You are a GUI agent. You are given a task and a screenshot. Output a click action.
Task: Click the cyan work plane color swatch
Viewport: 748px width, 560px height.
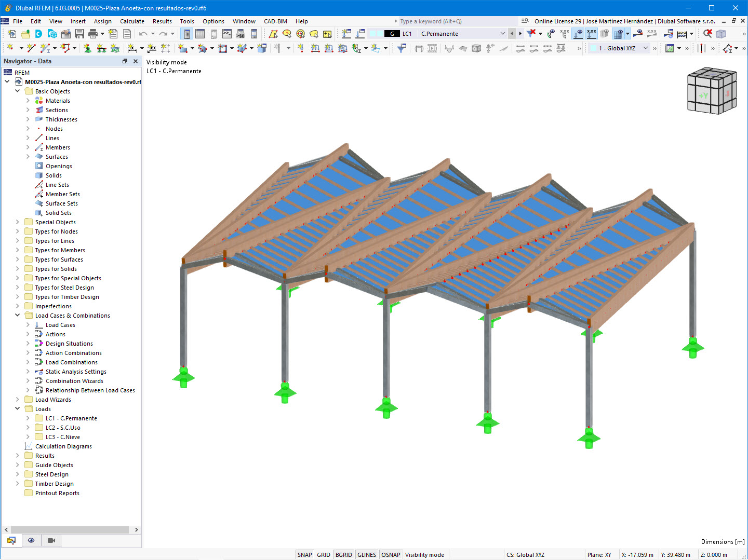coord(593,48)
